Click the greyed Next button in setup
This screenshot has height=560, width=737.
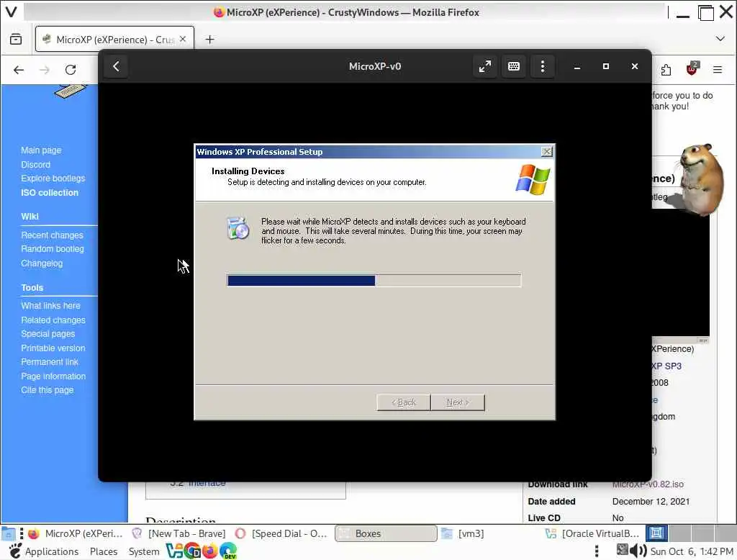point(457,402)
